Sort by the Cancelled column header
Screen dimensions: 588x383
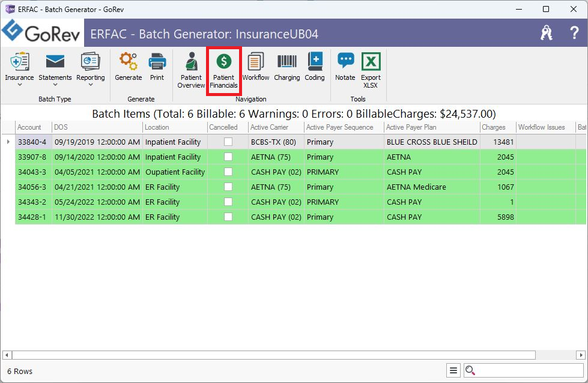tap(228, 127)
